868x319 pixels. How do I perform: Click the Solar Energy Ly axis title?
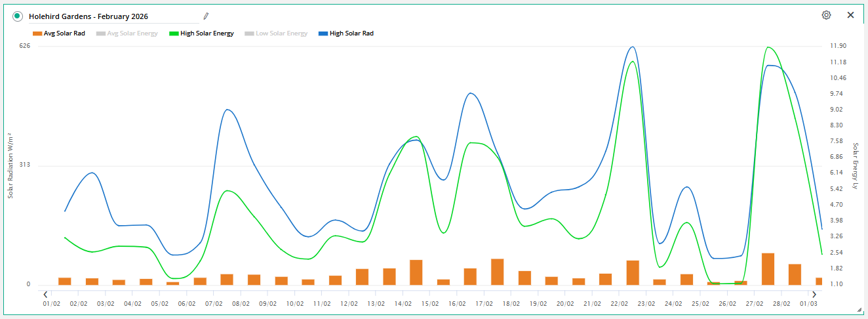click(x=855, y=165)
